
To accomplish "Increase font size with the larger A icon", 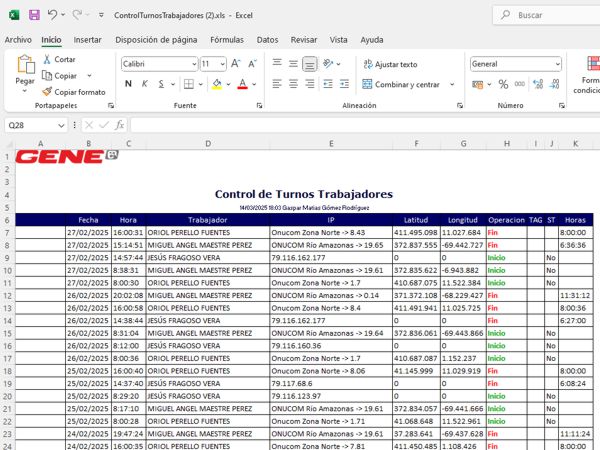I will [x=236, y=63].
